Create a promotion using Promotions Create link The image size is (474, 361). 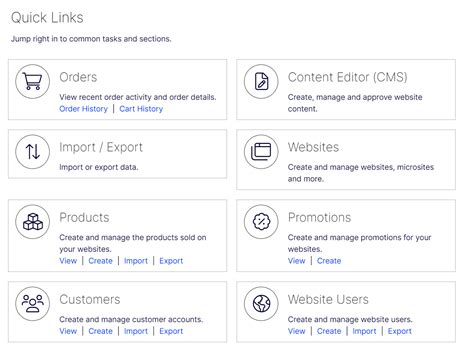[x=329, y=261]
